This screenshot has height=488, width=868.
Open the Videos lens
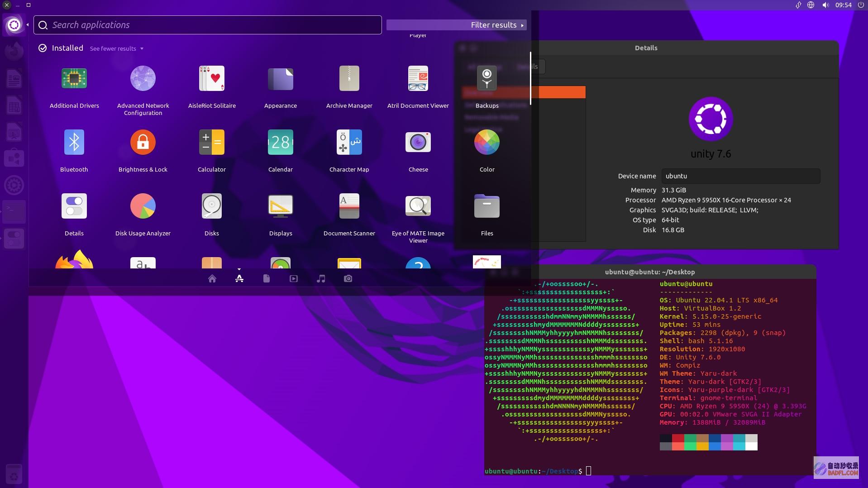point(294,279)
